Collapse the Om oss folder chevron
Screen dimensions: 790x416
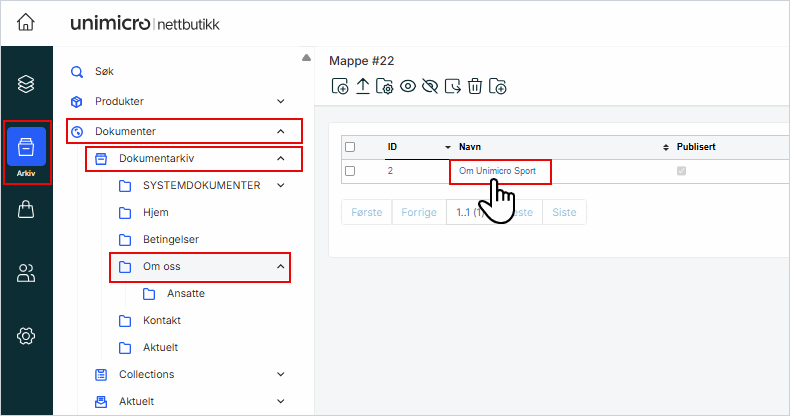(281, 268)
